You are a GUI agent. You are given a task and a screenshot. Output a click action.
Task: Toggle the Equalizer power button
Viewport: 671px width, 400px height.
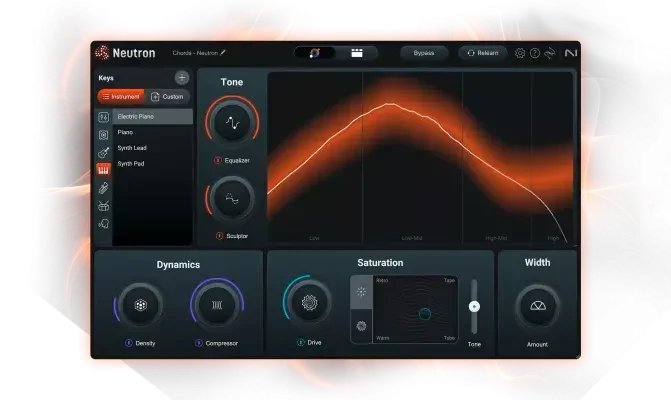tap(219, 160)
